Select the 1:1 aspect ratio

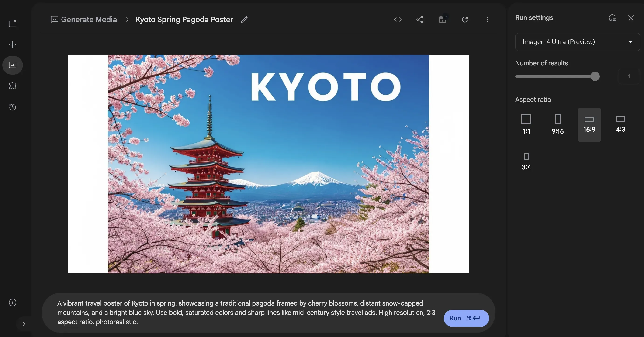click(x=526, y=124)
